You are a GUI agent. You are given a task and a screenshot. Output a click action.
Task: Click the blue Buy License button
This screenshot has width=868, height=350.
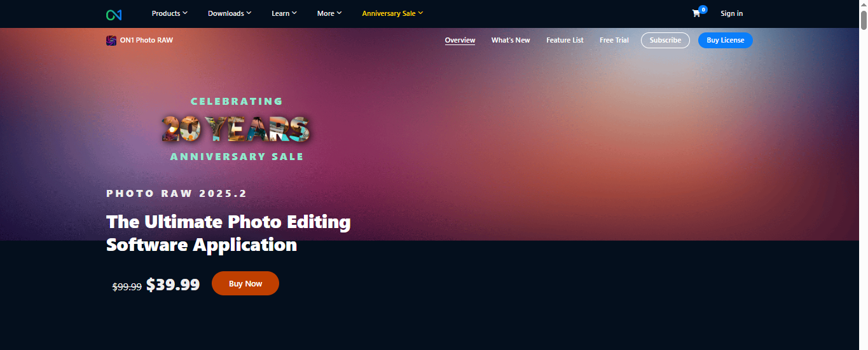pyautogui.click(x=726, y=40)
